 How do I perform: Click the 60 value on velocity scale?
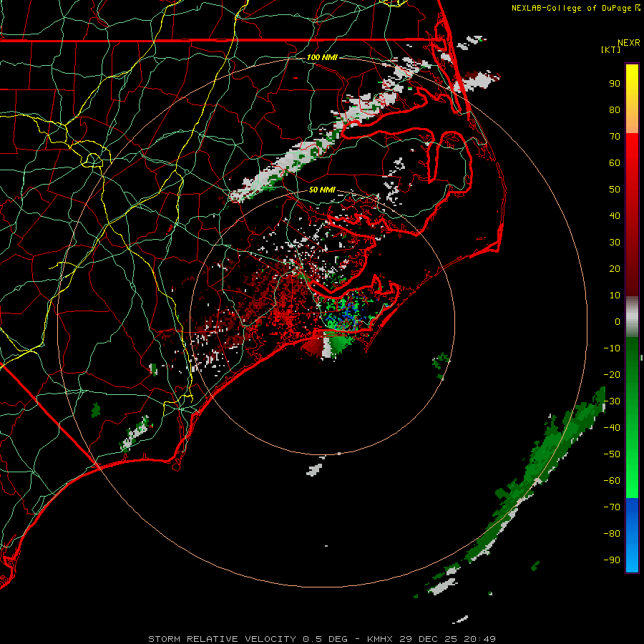pyautogui.click(x=615, y=163)
